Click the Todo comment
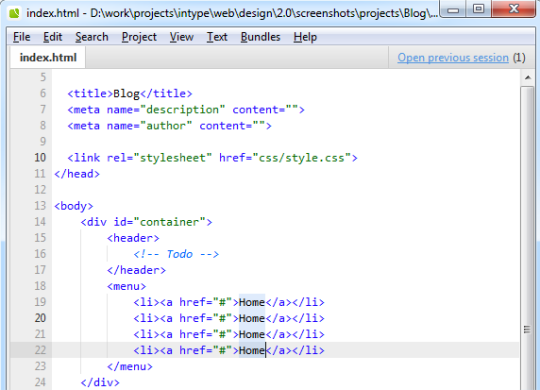 point(176,254)
